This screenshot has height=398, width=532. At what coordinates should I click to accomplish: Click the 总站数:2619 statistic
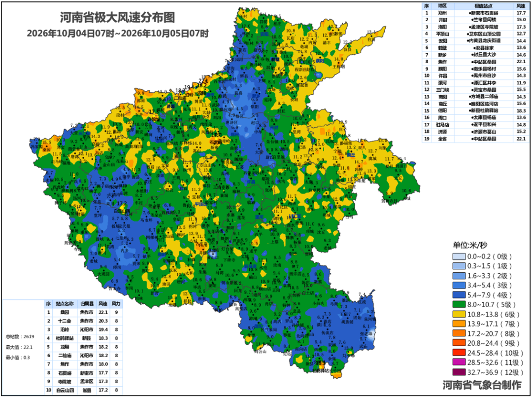20,336
